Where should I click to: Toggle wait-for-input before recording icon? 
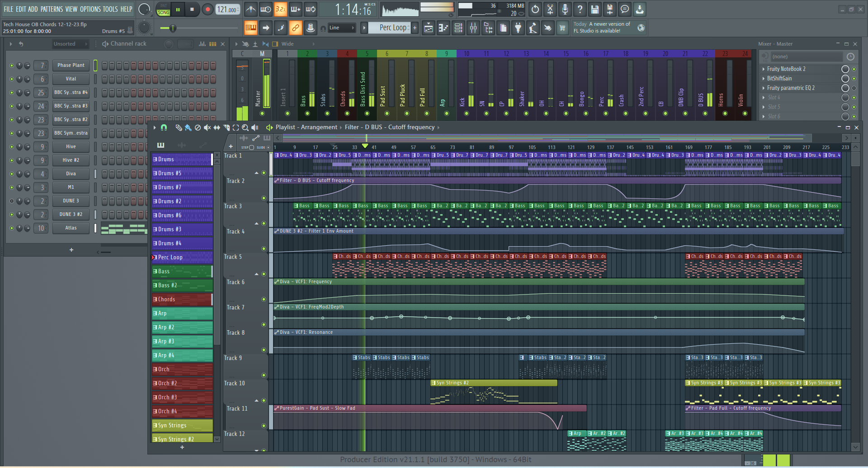pyautogui.click(x=266, y=9)
